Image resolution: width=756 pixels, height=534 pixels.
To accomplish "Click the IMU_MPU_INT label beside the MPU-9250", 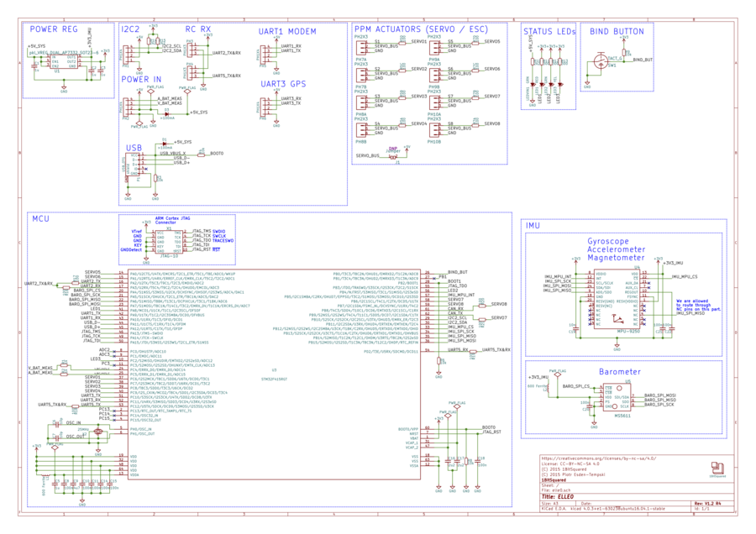I will point(558,276).
